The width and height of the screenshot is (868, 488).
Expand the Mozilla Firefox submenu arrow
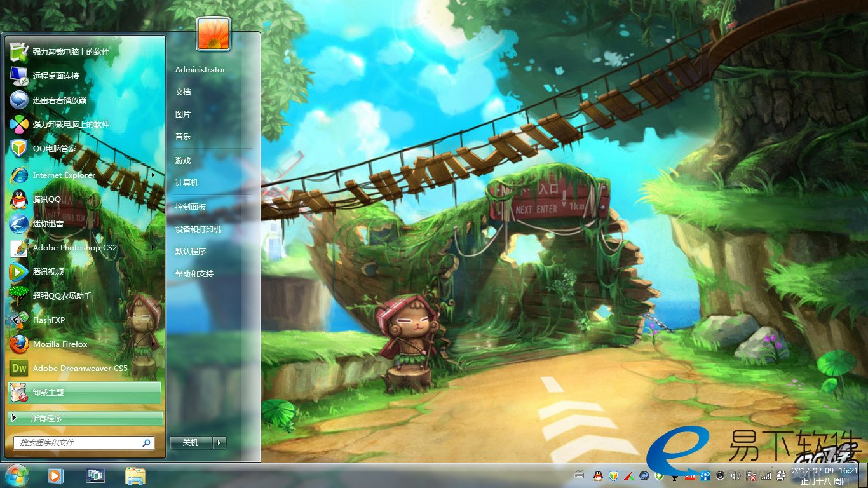(x=153, y=344)
